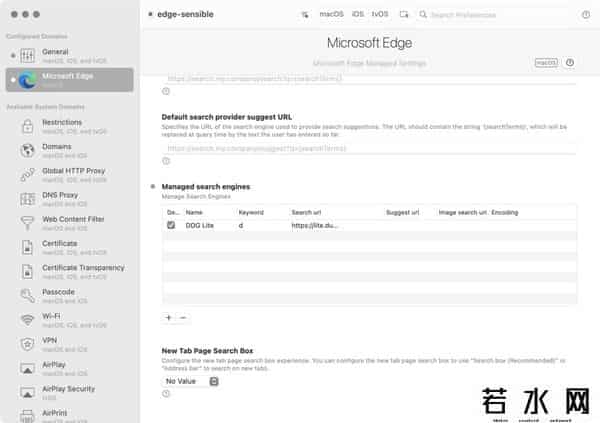Click the suggest URL text field

click(368, 148)
